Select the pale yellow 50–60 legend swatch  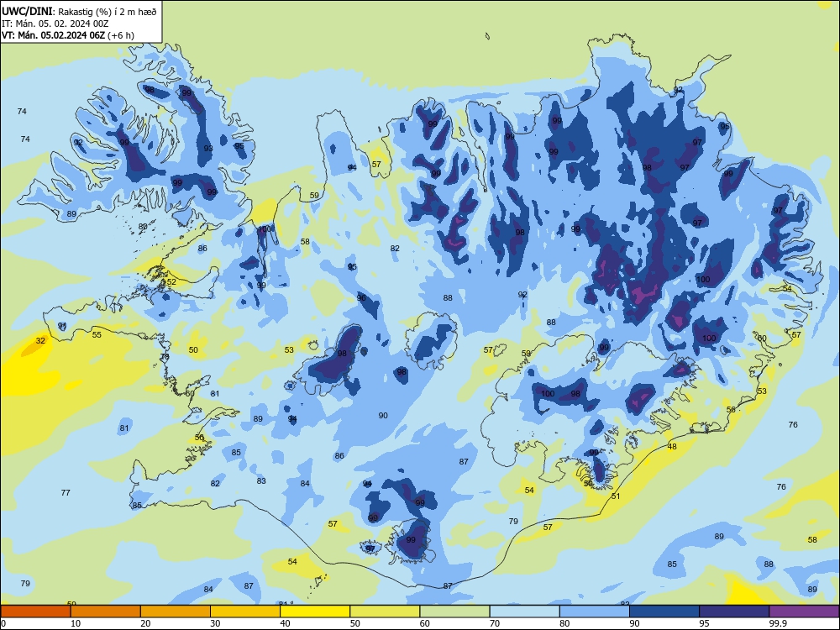point(385,612)
